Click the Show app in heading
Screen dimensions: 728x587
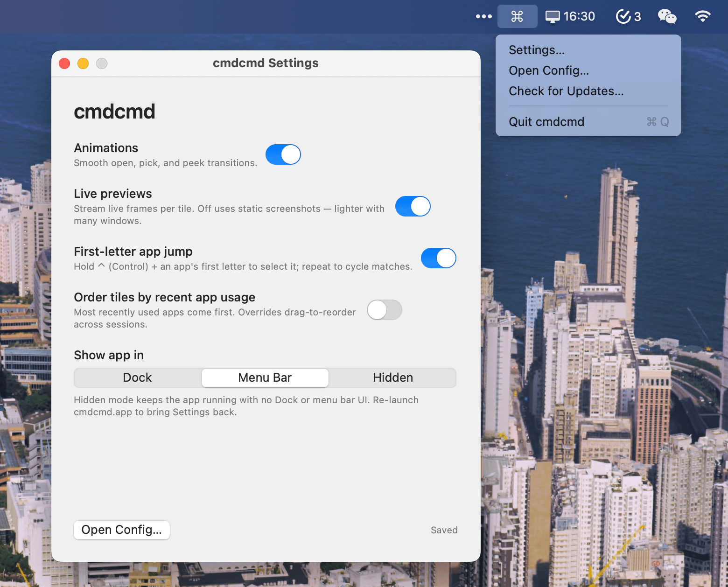[x=109, y=355]
